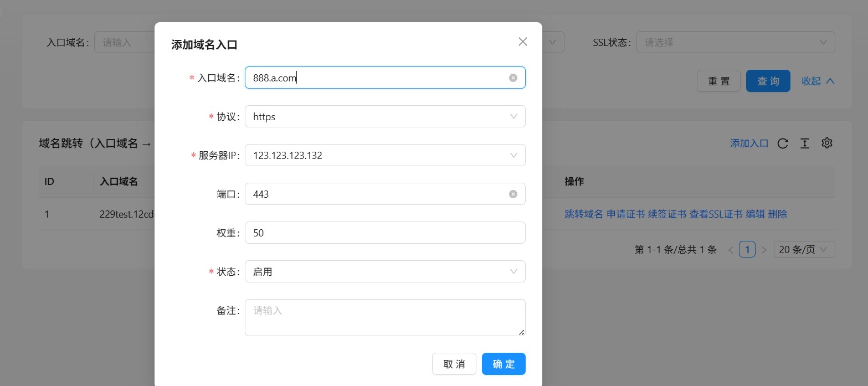
Task: Click the 备注 textarea
Action: click(x=384, y=317)
